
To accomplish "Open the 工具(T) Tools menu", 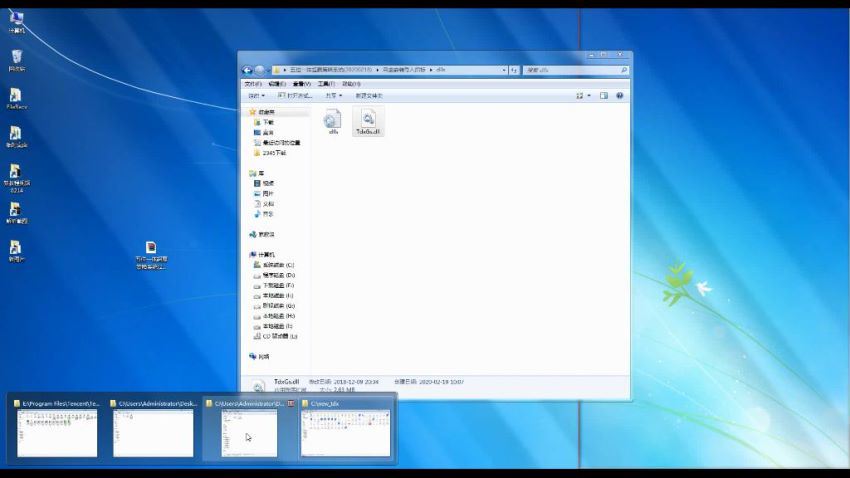I will pyautogui.click(x=326, y=84).
